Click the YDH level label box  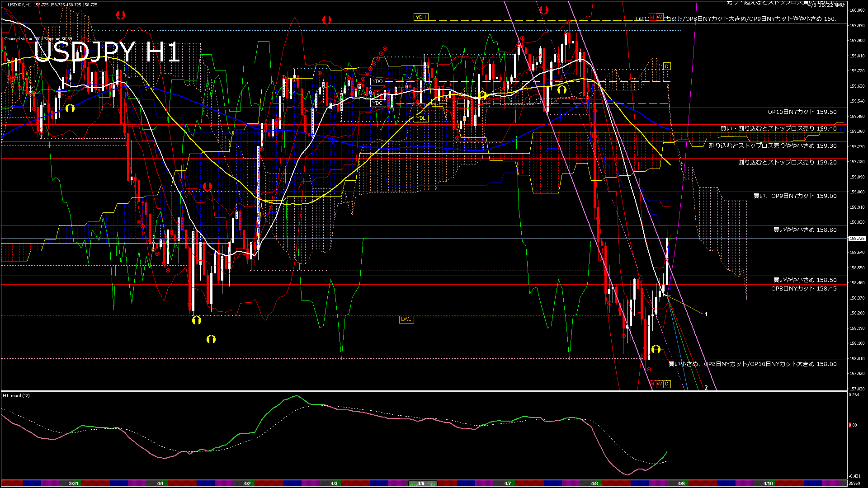pos(420,17)
